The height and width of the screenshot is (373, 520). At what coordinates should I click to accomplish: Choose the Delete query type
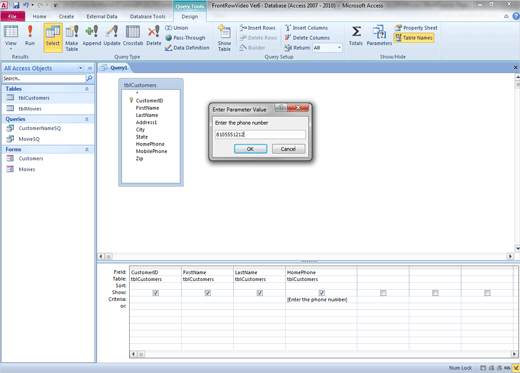(x=154, y=35)
